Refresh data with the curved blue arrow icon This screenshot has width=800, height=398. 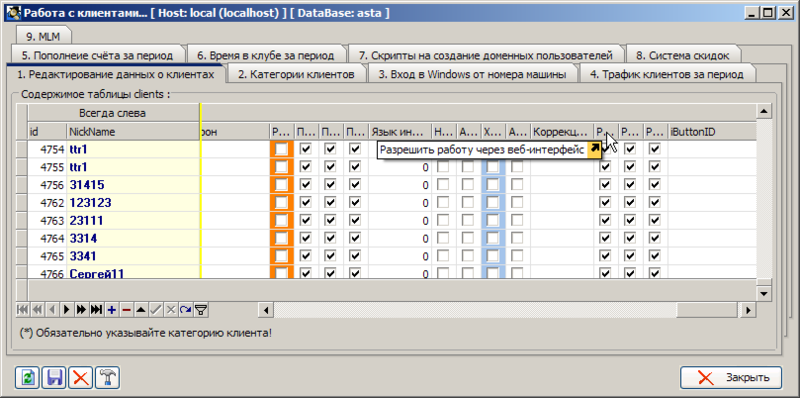(186, 309)
